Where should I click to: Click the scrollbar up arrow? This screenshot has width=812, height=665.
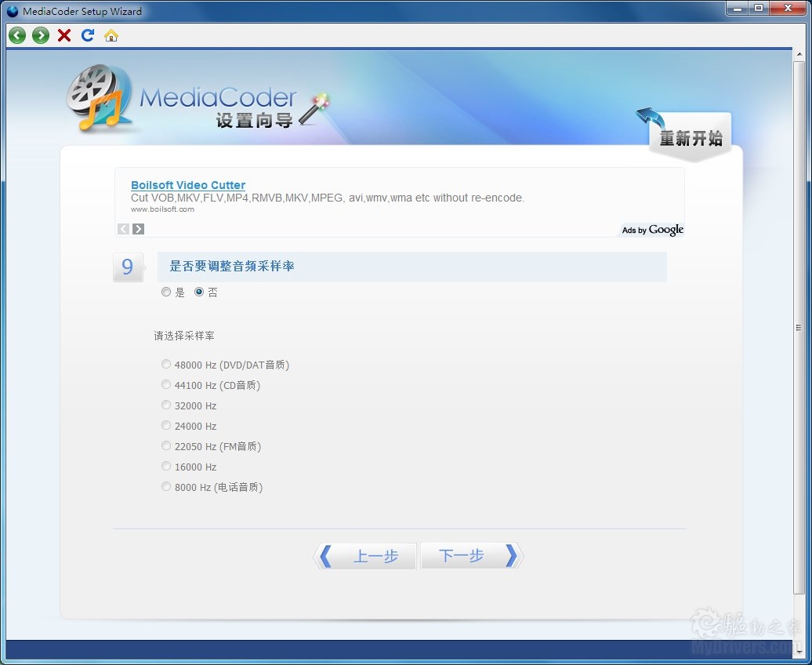point(799,54)
